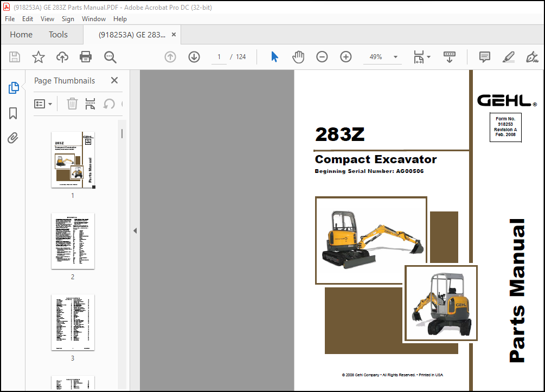Click the "© 2008 Gehl Company" copyright line

393,375
